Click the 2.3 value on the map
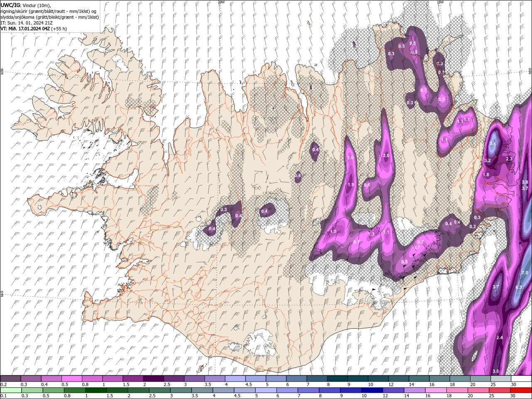532x399 pixels. (509, 159)
